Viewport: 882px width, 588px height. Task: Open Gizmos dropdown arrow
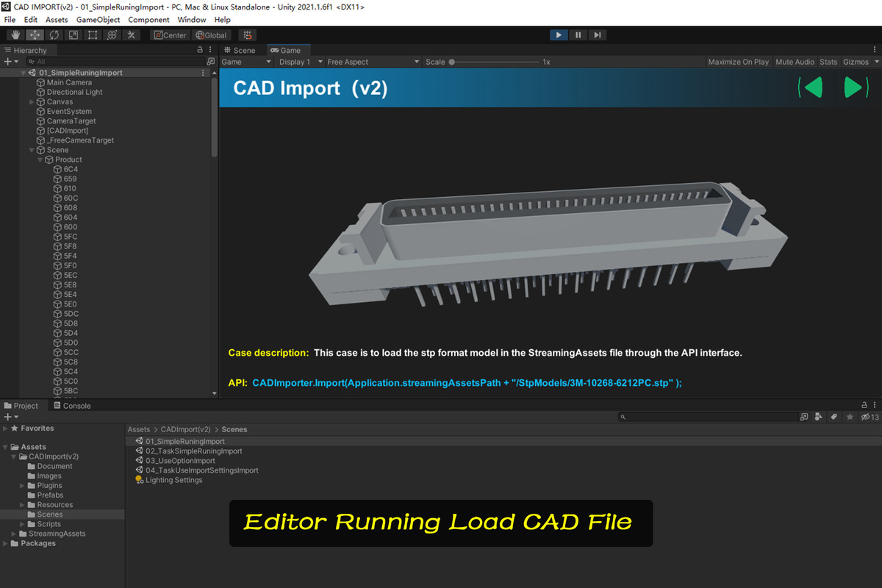[876, 62]
